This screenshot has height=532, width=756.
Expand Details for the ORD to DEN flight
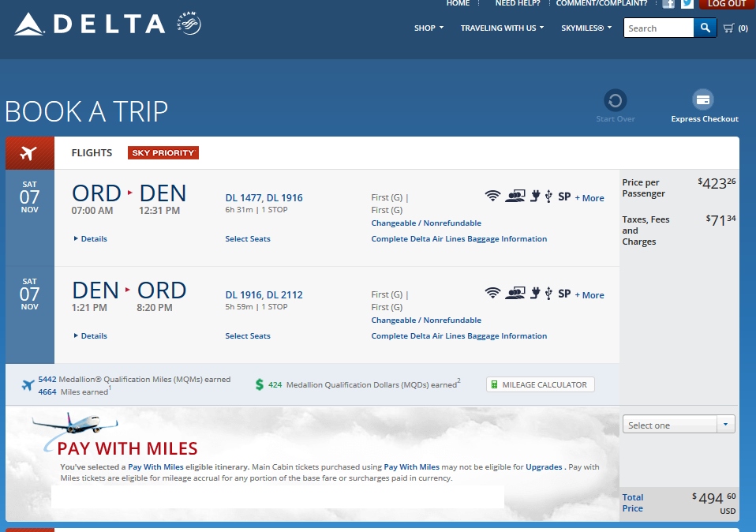point(91,238)
